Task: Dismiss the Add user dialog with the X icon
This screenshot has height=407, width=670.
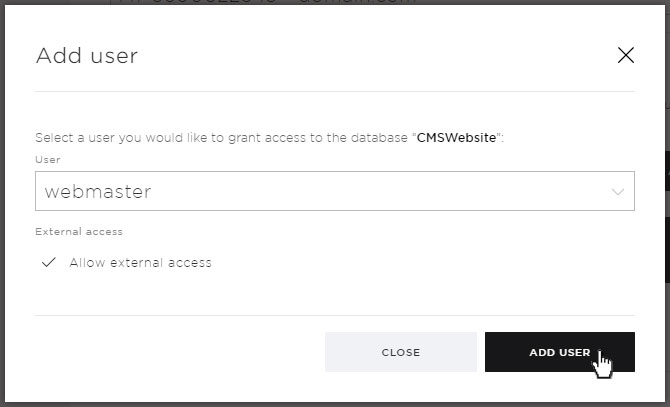Action: [x=626, y=55]
